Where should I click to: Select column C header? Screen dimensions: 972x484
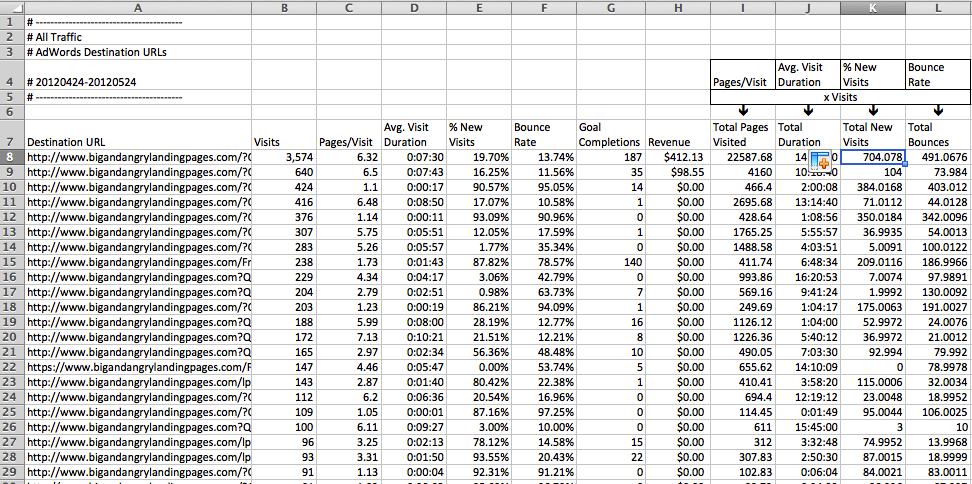point(349,7)
